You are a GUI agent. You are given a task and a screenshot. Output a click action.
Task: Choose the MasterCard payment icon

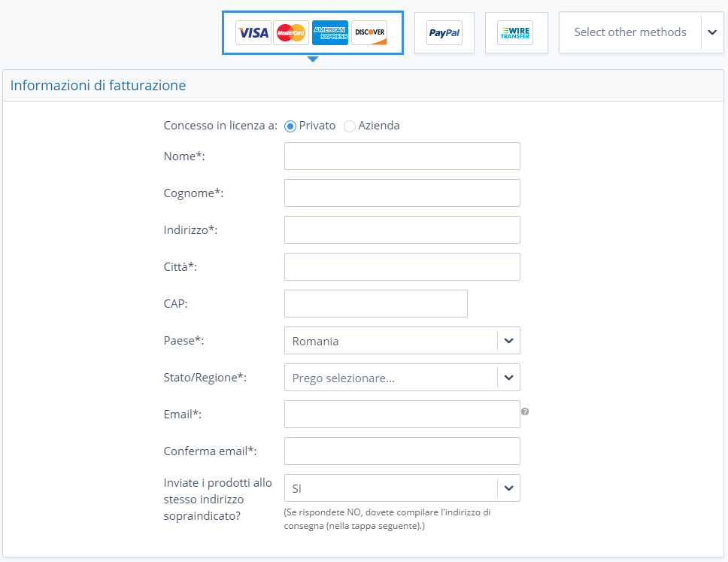[290, 32]
